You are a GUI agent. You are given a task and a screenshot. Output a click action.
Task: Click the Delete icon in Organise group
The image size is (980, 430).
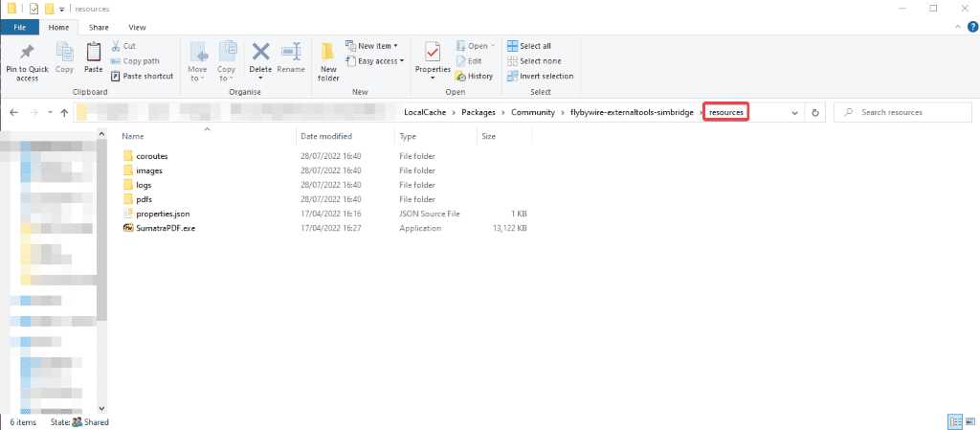coord(260,54)
